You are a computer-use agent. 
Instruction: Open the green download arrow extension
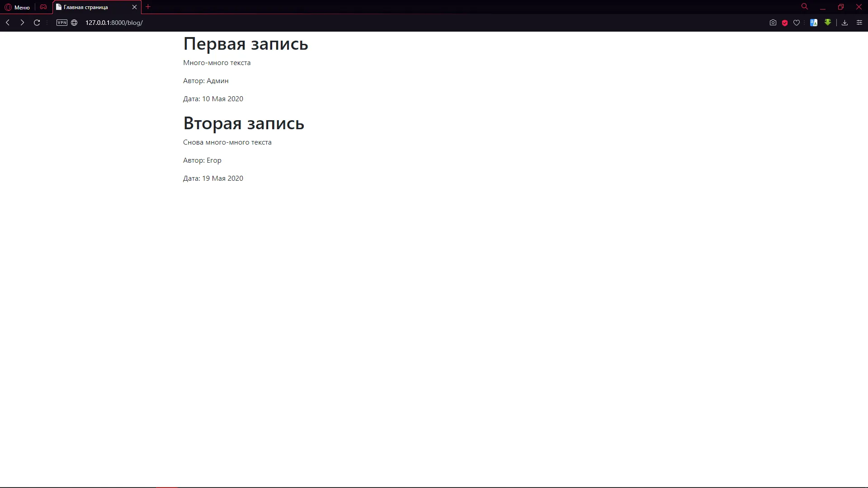point(828,22)
